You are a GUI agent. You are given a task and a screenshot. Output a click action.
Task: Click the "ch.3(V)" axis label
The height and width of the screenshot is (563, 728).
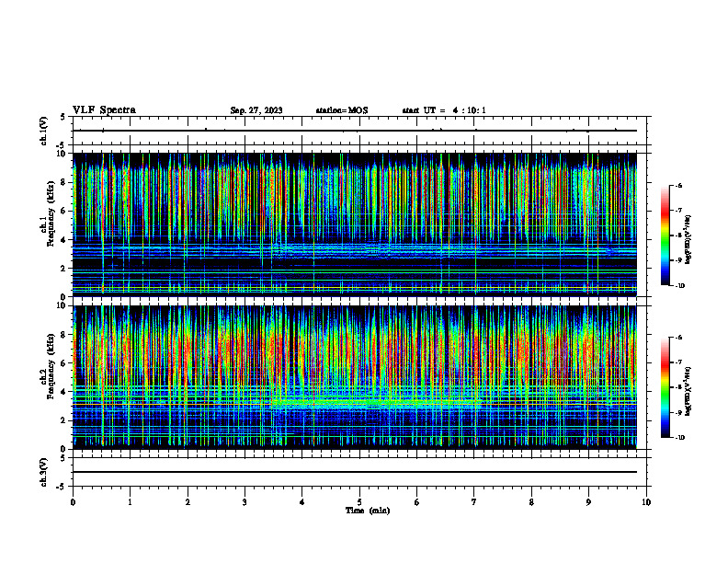[x=44, y=472]
